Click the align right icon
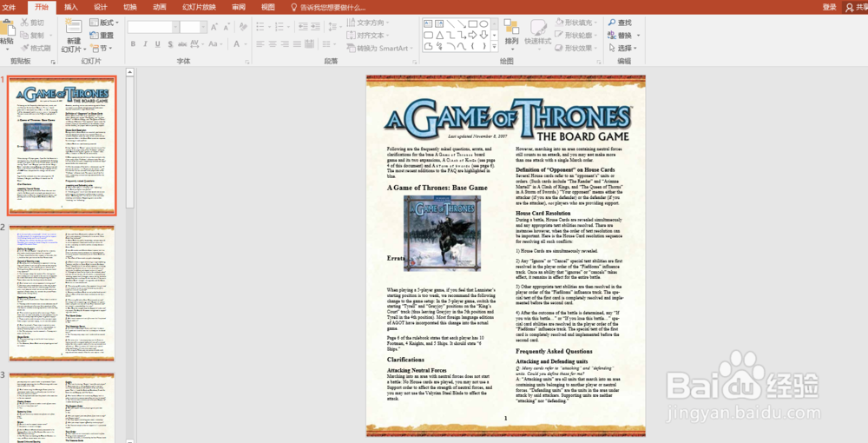Viewport: 868px width, 443px height. click(x=285, y=43)
